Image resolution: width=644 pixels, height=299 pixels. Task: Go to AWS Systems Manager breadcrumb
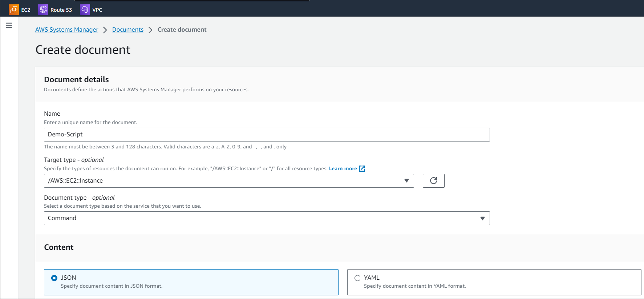67,30
